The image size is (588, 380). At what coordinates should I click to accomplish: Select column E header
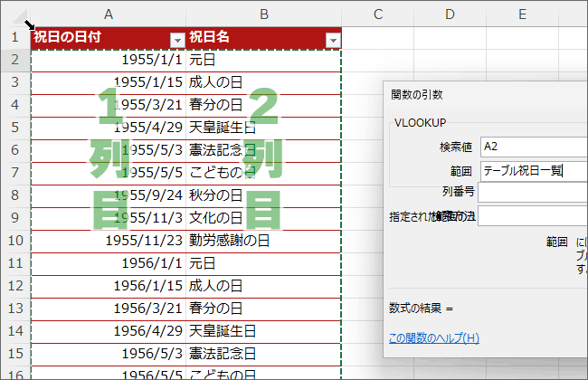pyautogui.click(x=522, y=14)
